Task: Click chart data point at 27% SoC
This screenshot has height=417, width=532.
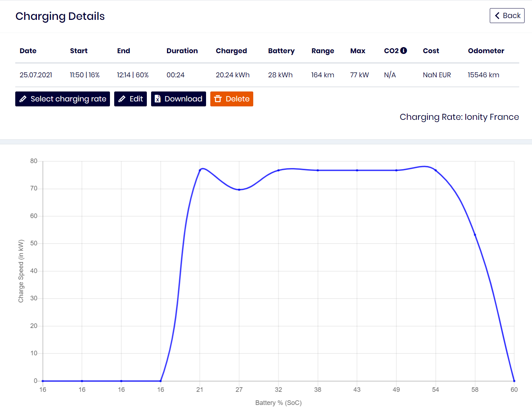Action: click(x=239, y=190)
